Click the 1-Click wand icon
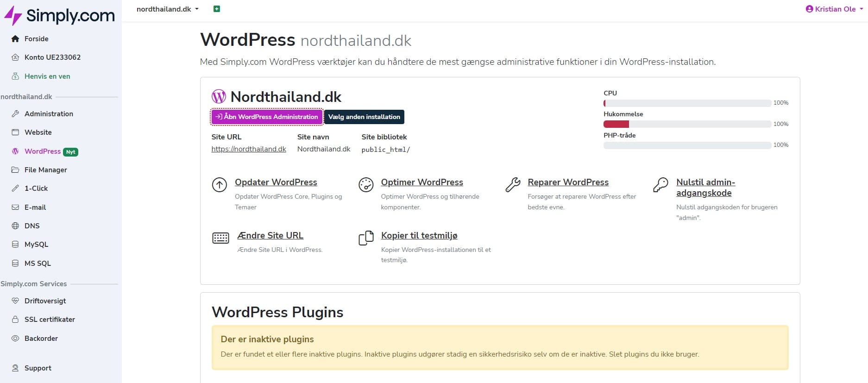 (x=15, y=188)
